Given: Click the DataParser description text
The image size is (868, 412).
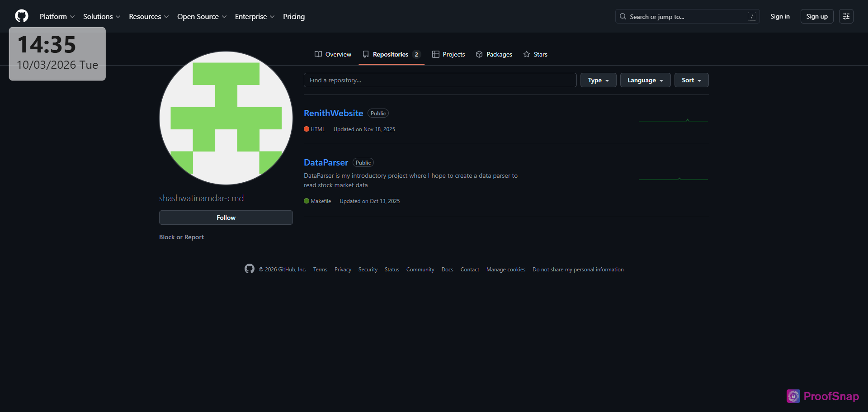Looking at the screenshot, I should (410, 180).
